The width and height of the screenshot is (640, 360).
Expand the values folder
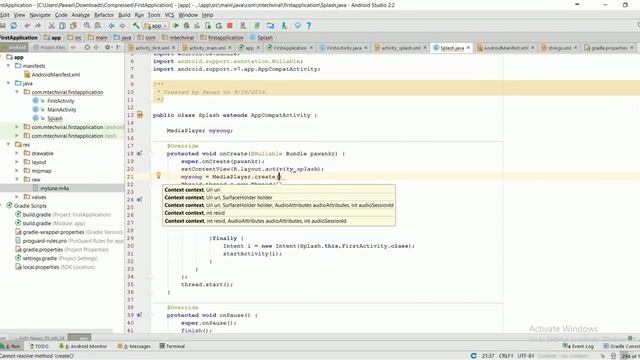tap(17, 197)
